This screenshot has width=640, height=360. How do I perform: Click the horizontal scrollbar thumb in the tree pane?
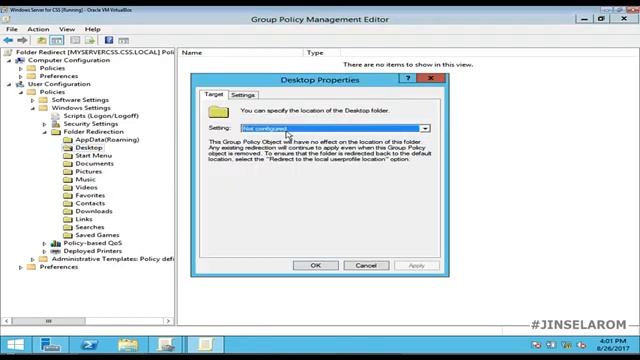pos(49,321)
